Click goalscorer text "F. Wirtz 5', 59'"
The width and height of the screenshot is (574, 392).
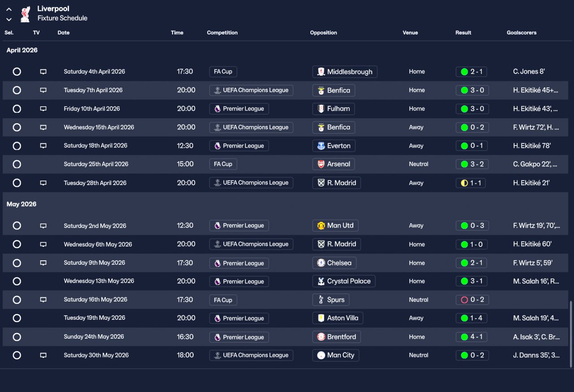(533, 263)
